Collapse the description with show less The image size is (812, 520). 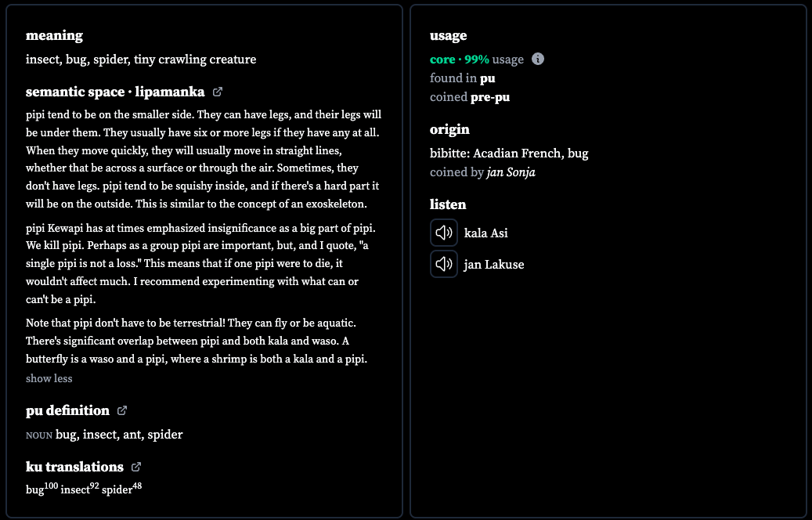coord(49,378)
